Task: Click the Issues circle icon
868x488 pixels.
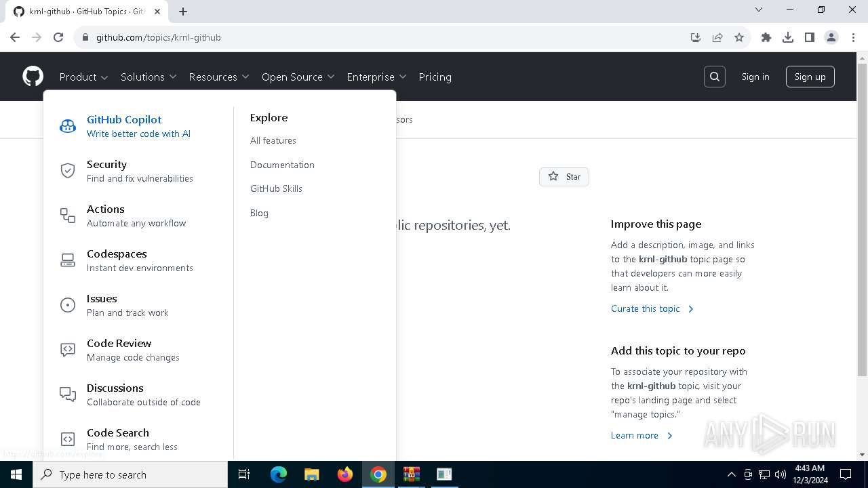Action: pyautogui.click(x=68, y=305)
